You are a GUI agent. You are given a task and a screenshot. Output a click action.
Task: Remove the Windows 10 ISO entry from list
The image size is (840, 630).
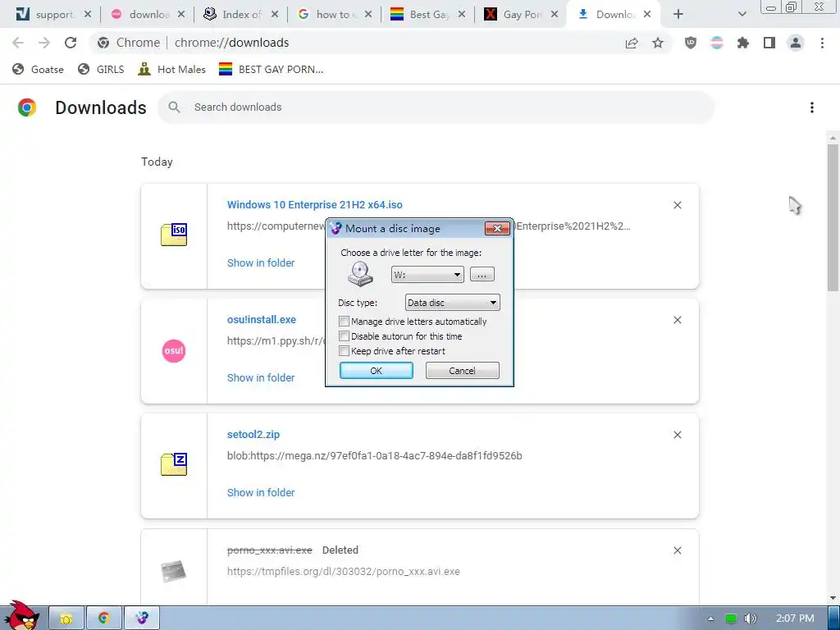[677, 205]
